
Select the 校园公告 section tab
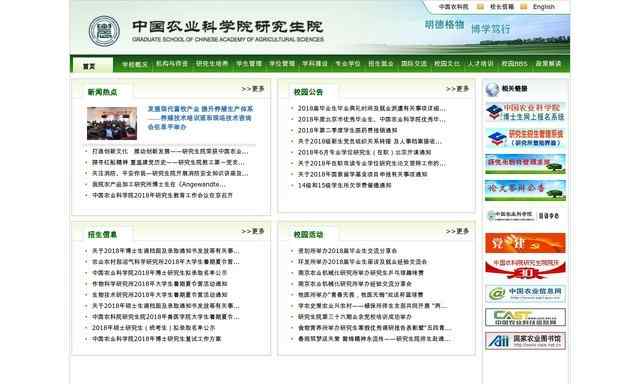click(308, 92)
